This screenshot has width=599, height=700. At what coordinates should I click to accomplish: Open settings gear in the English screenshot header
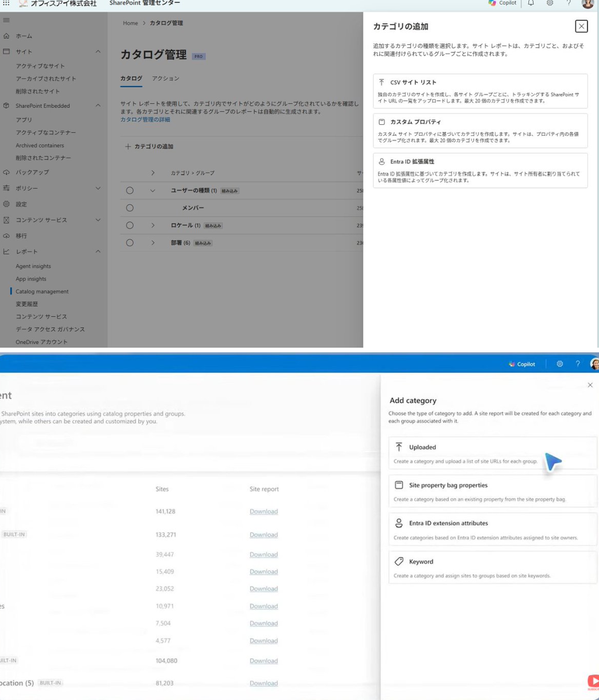point(560,364)
